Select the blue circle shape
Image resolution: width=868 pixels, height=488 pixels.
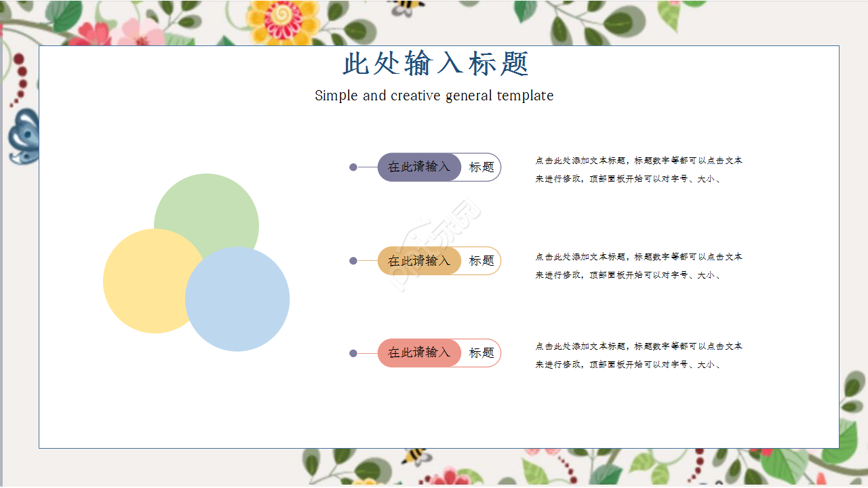click(x=237, y=298)
